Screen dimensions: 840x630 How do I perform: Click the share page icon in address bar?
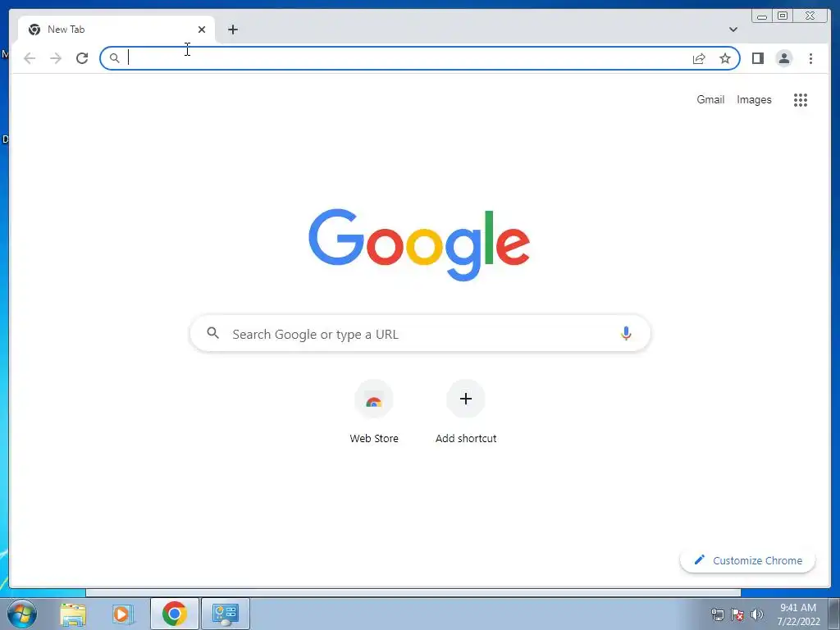point(699,58)
